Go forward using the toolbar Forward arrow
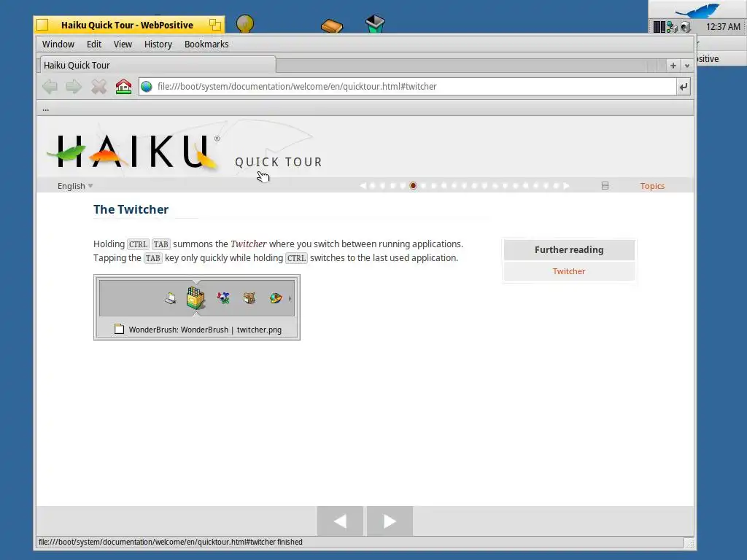Viewport: 747px width, 560px height. (x=74, y=87)
